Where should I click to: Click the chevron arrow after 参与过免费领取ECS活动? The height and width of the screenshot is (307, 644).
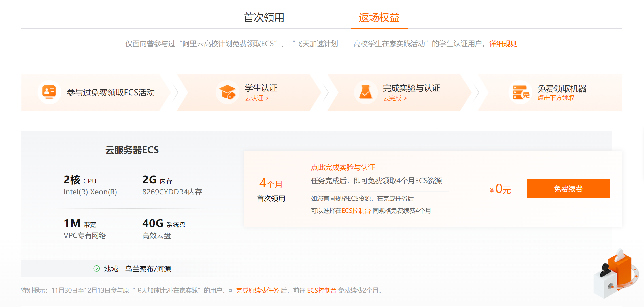point(176,92)
